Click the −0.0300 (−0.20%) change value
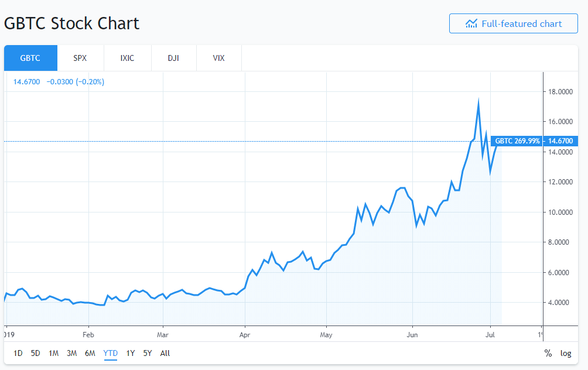This screenshot has height=370, width=588. [x=76, y=82]
